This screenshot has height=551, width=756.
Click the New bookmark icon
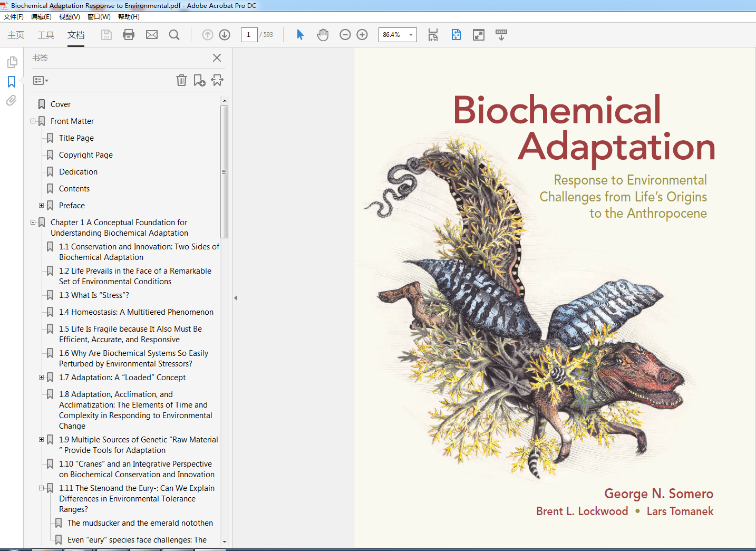[199, 80]
